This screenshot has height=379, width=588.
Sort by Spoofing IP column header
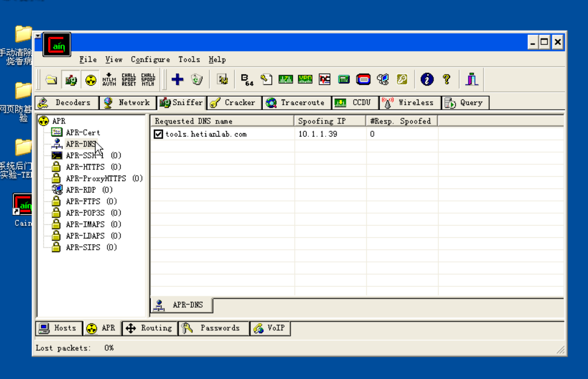click(330, 121)
